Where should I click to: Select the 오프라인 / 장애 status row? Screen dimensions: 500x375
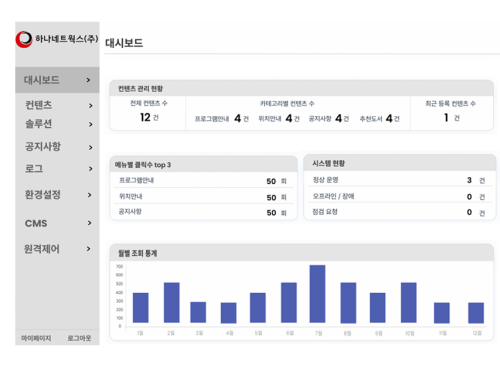click(399, 196)
